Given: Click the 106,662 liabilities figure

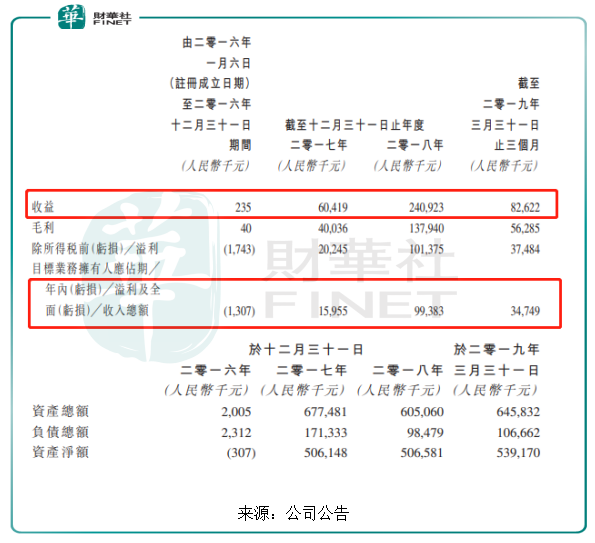Looking at the screenshot, I should click(x=518, y=433).
